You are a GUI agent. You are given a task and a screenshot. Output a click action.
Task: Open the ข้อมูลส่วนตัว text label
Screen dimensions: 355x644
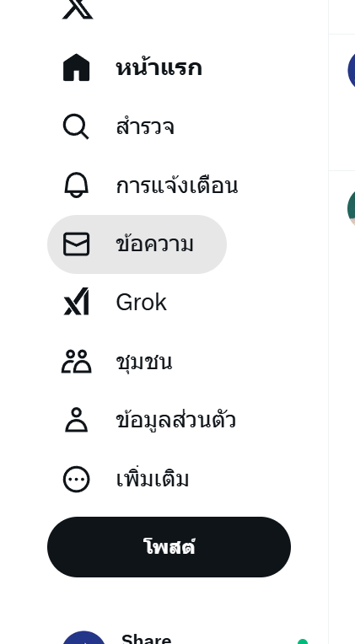click(x=176, y=420)
